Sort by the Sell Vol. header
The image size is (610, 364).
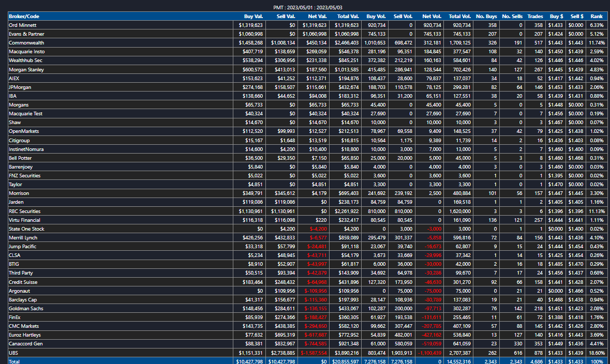[x=403, y=17]
